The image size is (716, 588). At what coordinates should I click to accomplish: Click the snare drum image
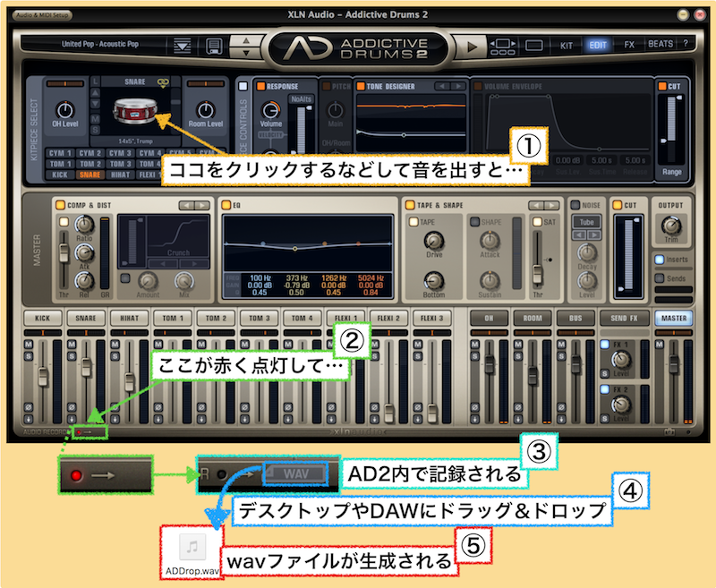(135, 110)
